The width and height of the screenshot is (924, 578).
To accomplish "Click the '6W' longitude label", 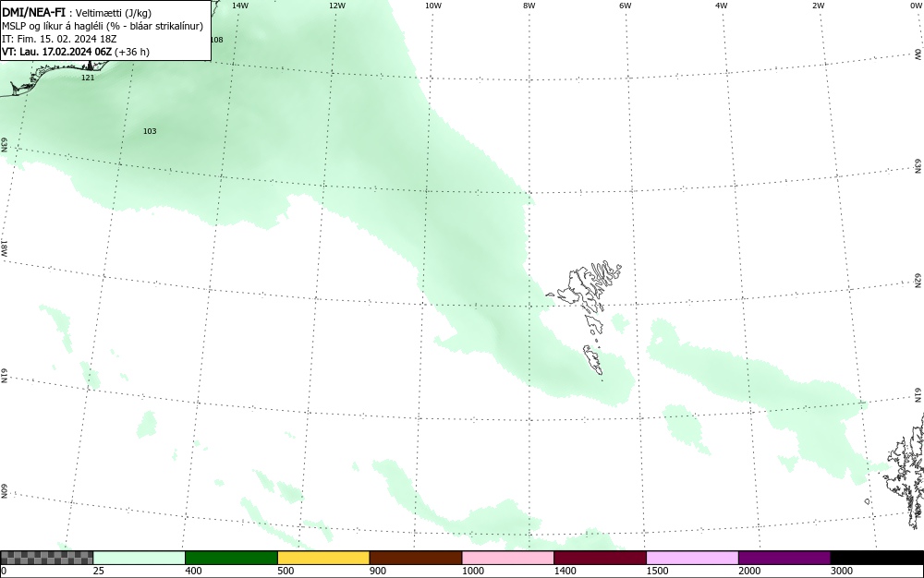I will (626, 6).
